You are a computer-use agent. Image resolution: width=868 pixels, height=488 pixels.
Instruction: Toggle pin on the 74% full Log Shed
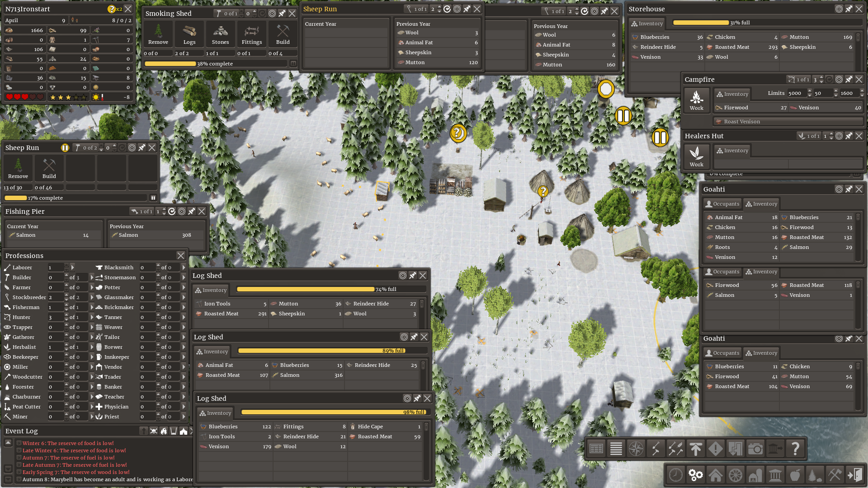click(x=413, y=276)
